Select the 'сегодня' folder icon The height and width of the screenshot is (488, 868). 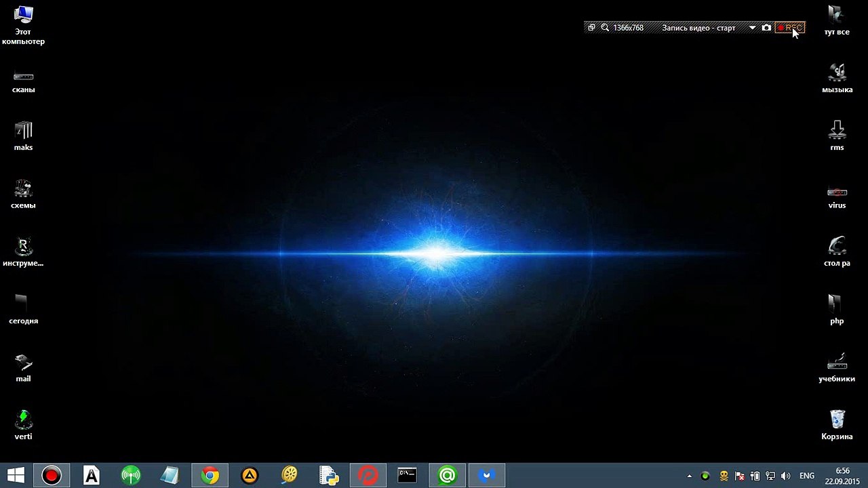24,310
